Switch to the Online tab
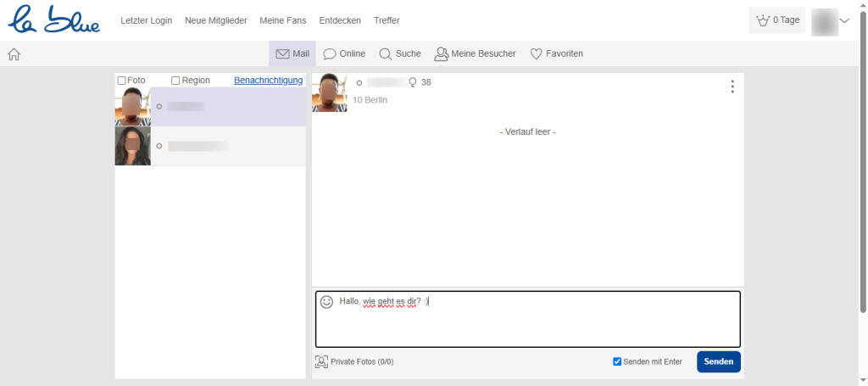The width and height of the screenshot is (868, 386). point(344,53)
